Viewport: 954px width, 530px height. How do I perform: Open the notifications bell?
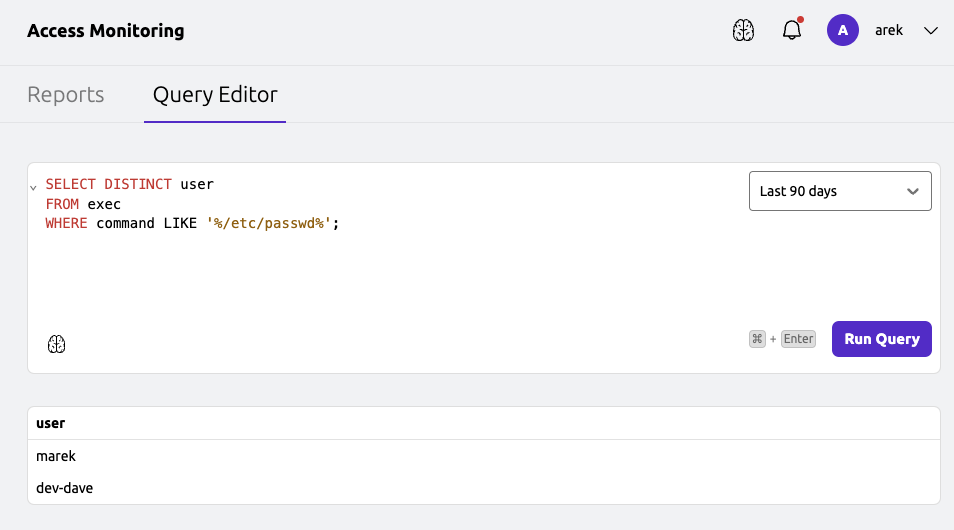(792, 31)
